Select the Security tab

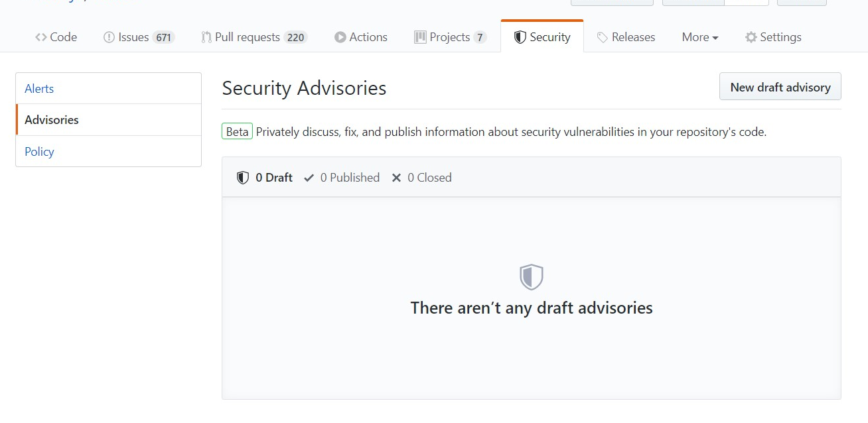542,37
